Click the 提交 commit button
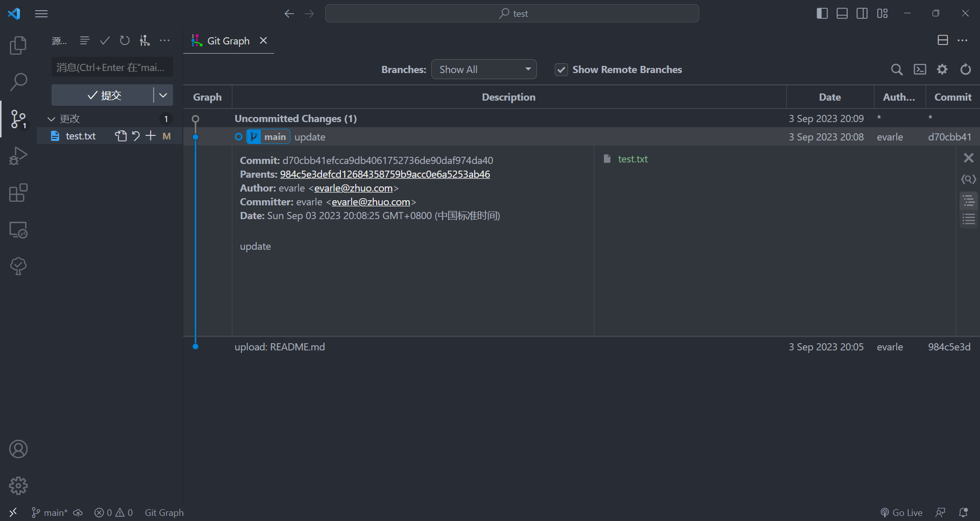Image resolution: width=980 pixels, height=521 pixels. tap(103, 95)
